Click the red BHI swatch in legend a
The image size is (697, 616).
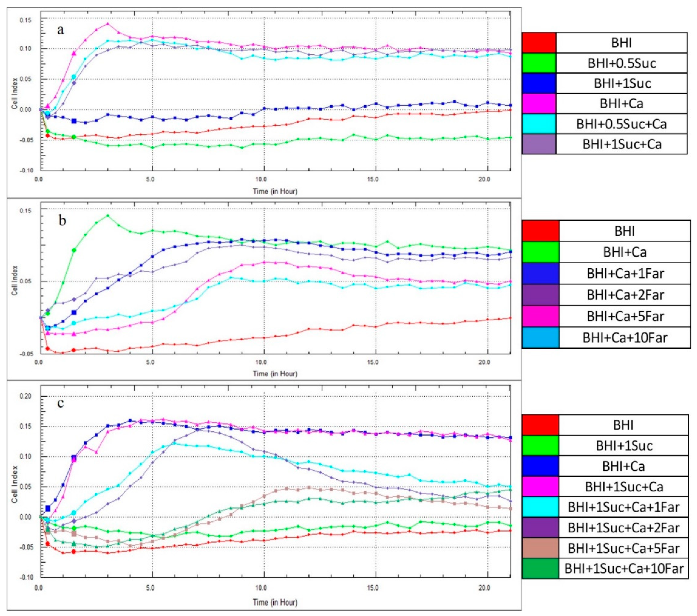point(539,43)
